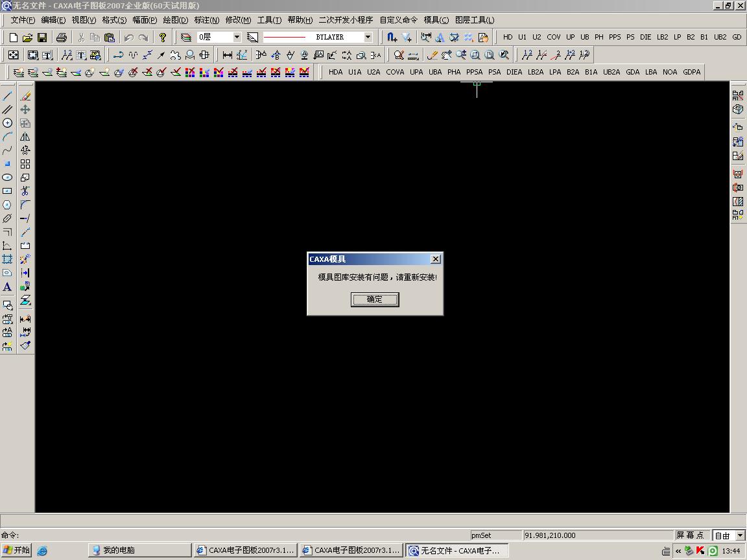The image size is (747, 560).
Task: Select the Array (four squares) tool
Action: (25, 164)
